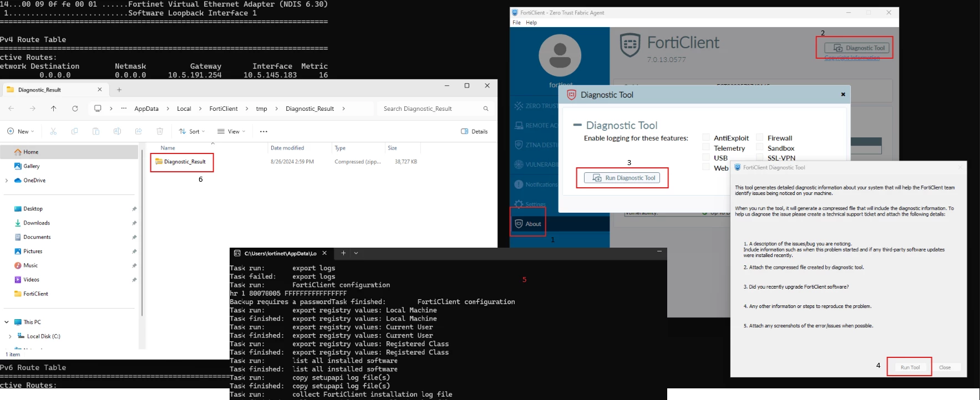This screenshot has width=980, height=400.
Task: Enable Sandbox logging checkbox
Action: click(760, 147)
